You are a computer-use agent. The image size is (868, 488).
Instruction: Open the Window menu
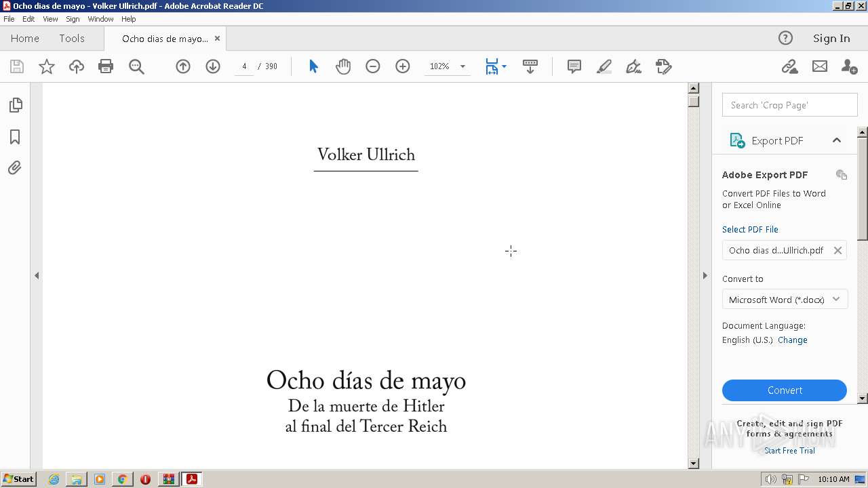click(100, 19)
